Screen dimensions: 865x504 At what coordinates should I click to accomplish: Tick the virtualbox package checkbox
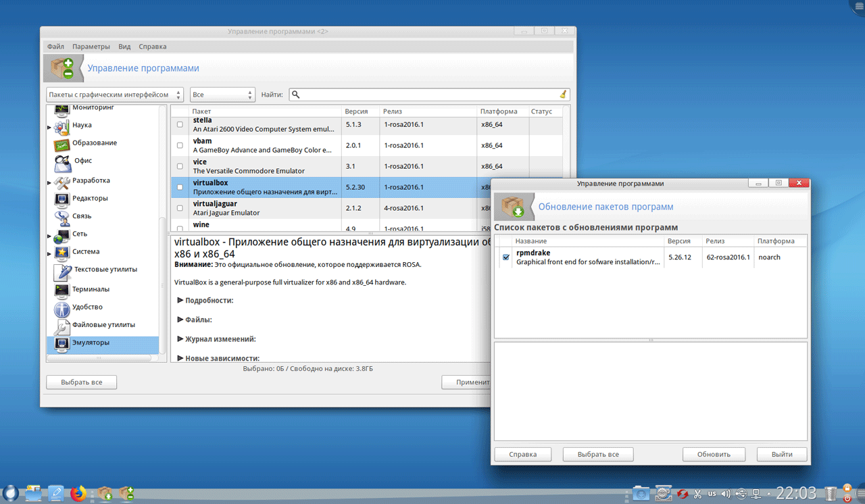180,187
